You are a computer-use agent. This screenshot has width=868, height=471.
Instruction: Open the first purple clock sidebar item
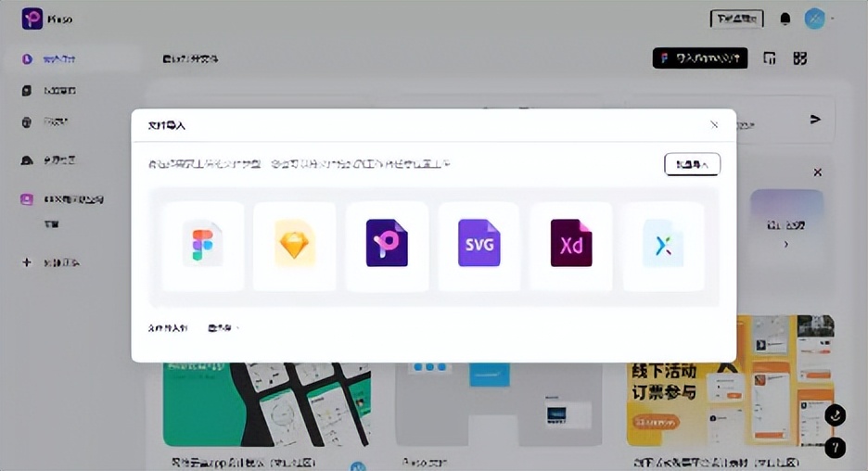pyautogui.click(x=27, y=58)
